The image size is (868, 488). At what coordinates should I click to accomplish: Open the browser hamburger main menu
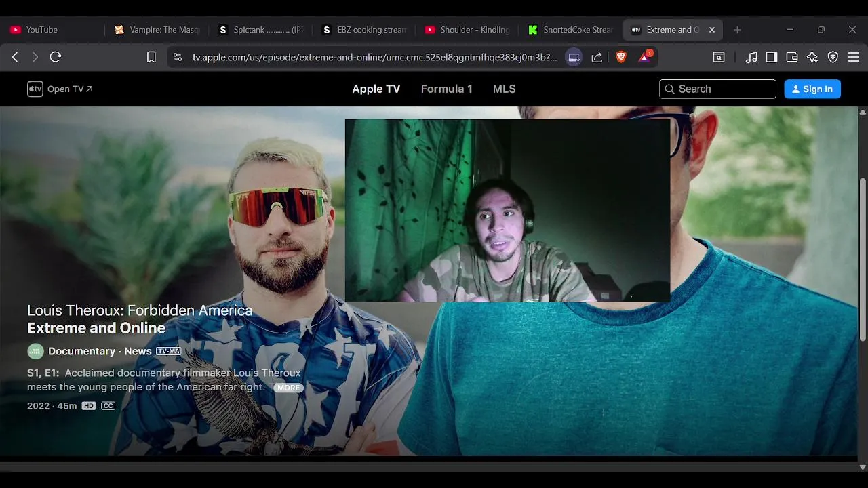(x=853, y=58)
